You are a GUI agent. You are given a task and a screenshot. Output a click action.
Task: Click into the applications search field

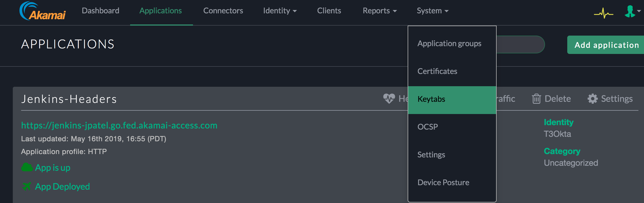520,44
